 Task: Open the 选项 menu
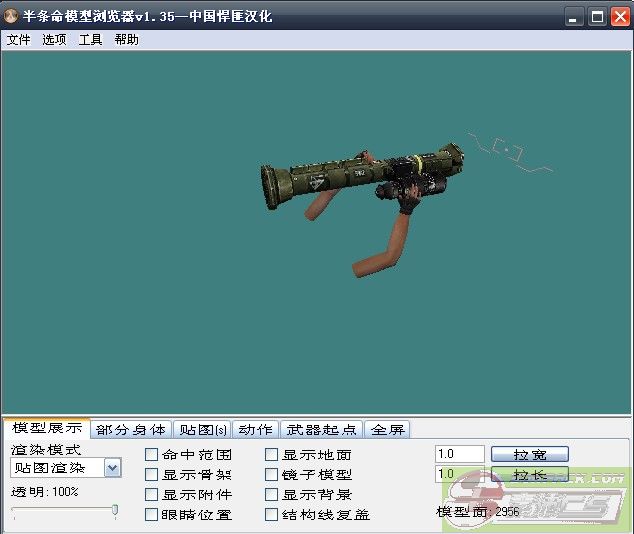tap(54, 40)
